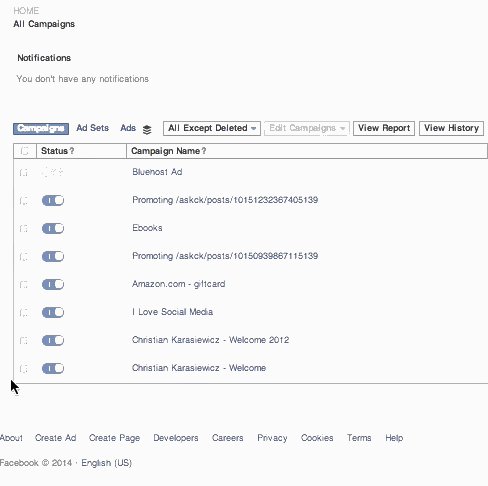Click the faded status control for Bluehost Ad
The width and height of the screenshot is (488, 486).
point(53,172)
